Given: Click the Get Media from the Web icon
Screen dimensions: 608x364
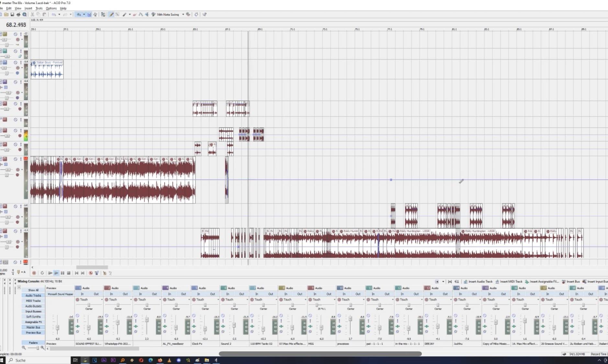Looking at the screenshot, I should coord(25,15).
